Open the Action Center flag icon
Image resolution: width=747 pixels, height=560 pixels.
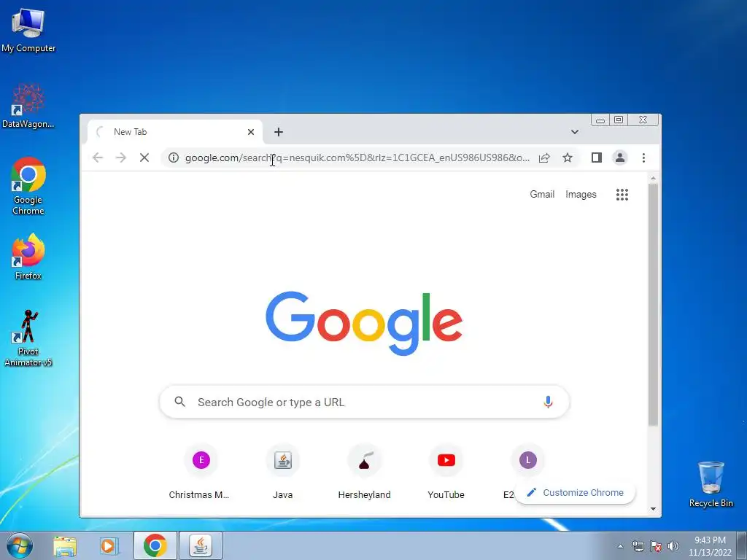click(656, 546)
